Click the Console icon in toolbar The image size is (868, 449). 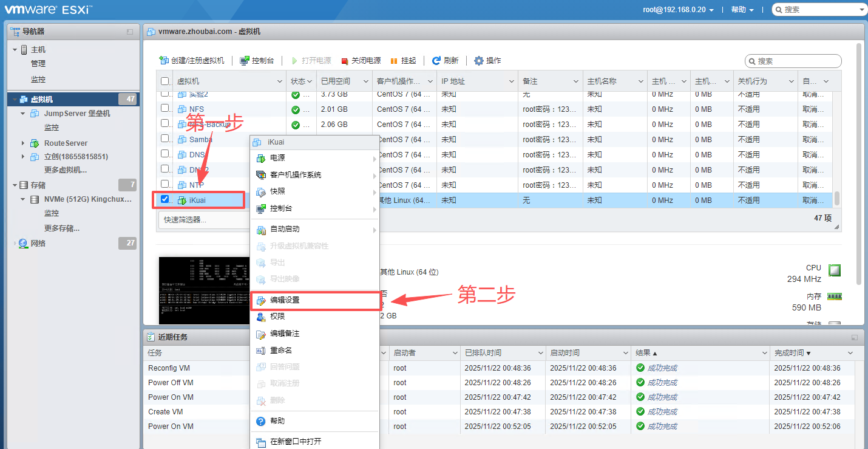pos(245,61)
